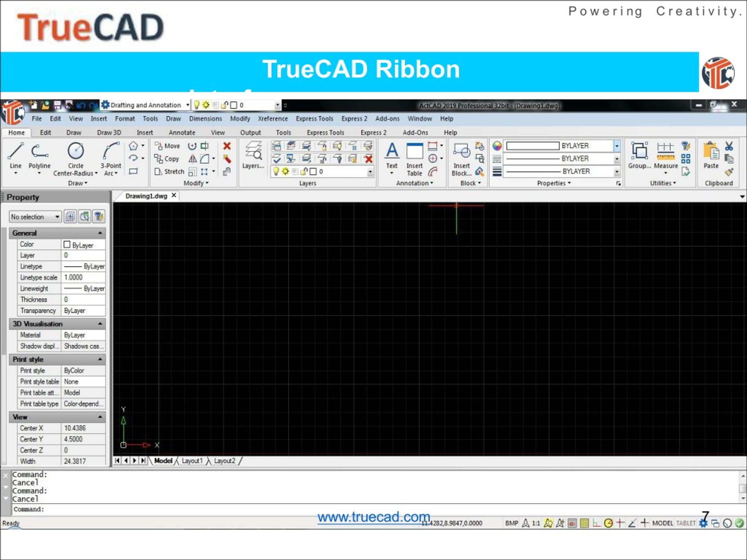Choose the Circle Center-Radius tool
Image resolution: width=747 pixels, height=560 pixels.
tap(76, 159)
